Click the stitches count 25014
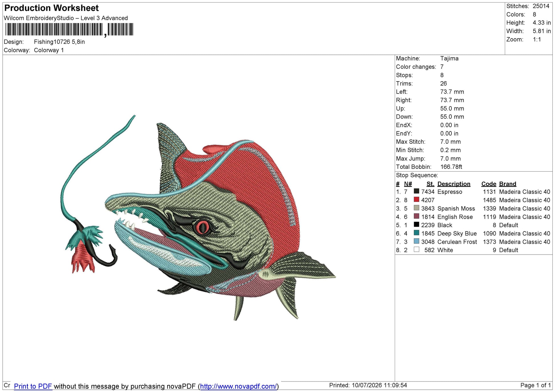 click(x=541, y=6)
